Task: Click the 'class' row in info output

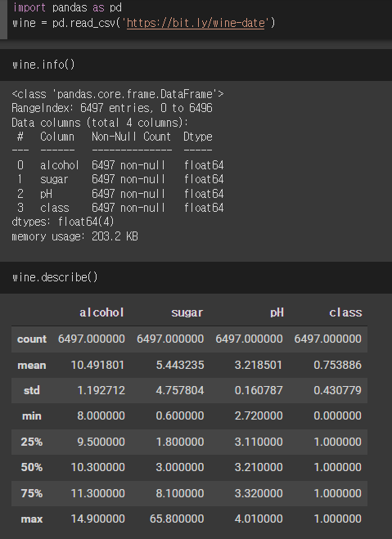Action: 120,208
